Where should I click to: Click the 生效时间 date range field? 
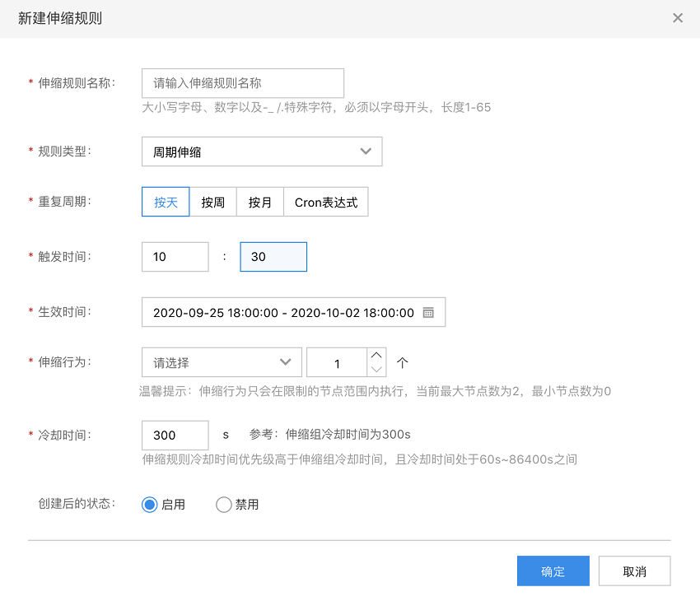pos(283,313)
